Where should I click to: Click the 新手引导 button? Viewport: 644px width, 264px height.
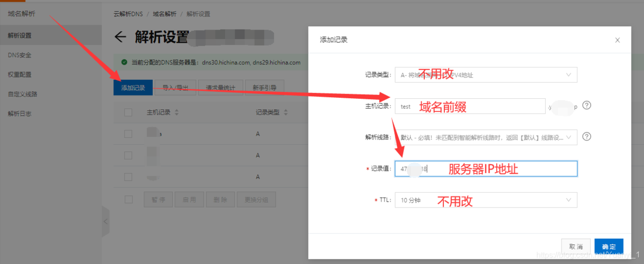point(265,88)
